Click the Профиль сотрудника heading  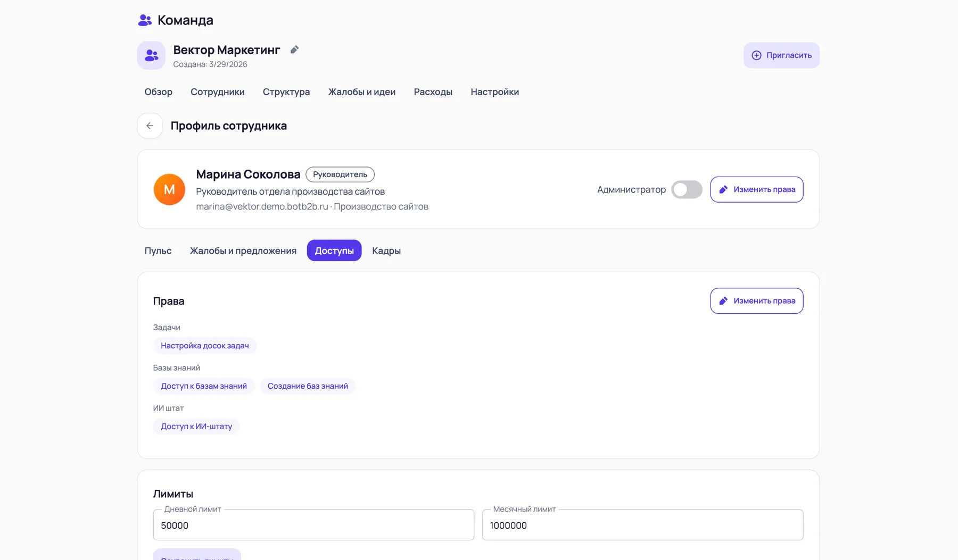pyautogui.click(x=229, y=126)
